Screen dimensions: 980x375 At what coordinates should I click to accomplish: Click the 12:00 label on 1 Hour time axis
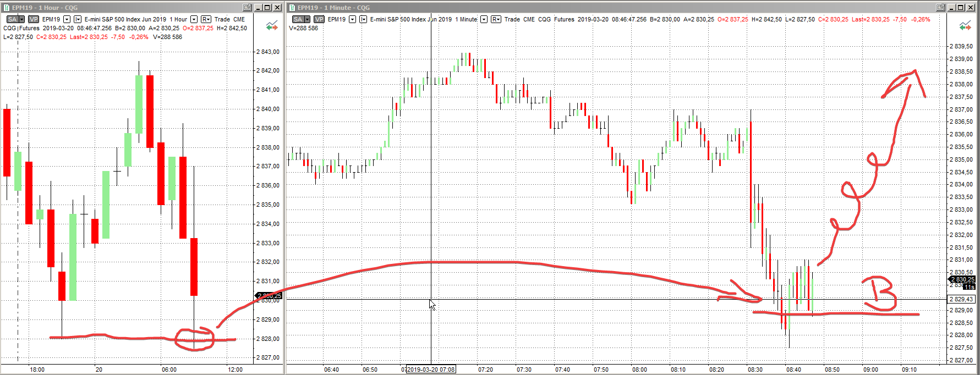pyautogui.click(x=236, y=370)
